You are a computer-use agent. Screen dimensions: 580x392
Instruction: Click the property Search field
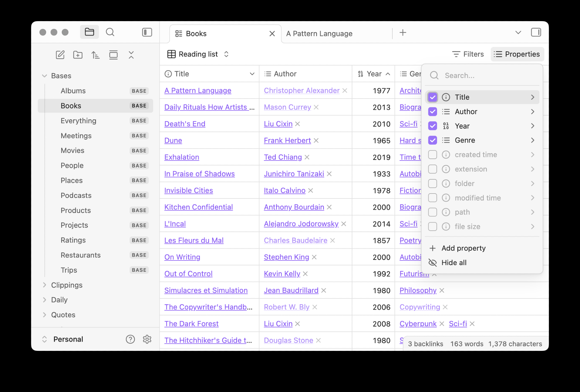tap(481, 76)
